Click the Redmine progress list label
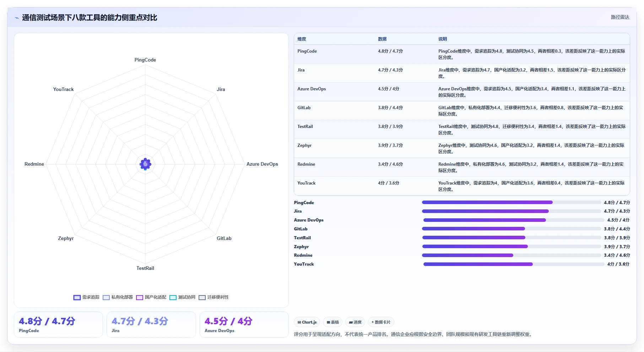 [303, 255]
